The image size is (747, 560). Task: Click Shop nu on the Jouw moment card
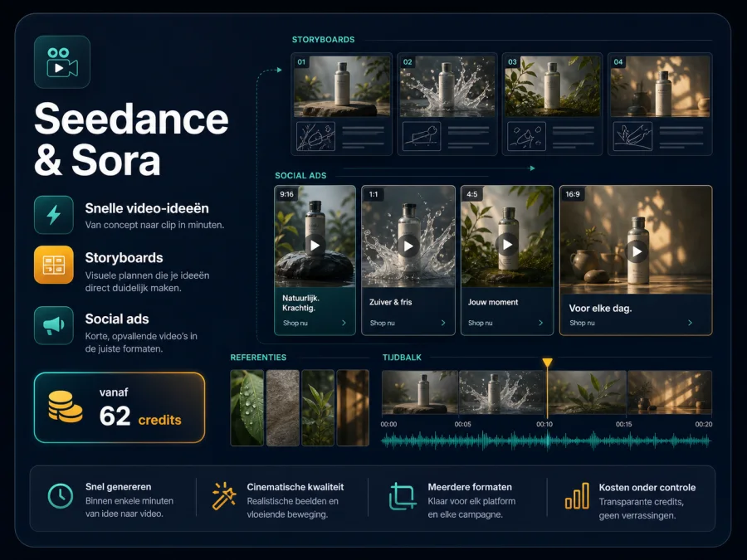[x=481, y=323]
